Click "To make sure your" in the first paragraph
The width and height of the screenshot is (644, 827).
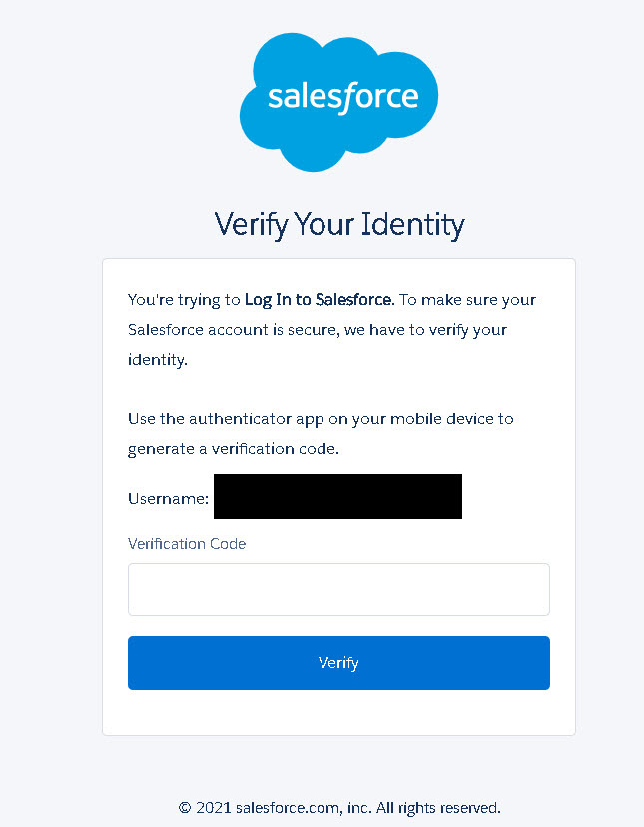tap(467, 299)
